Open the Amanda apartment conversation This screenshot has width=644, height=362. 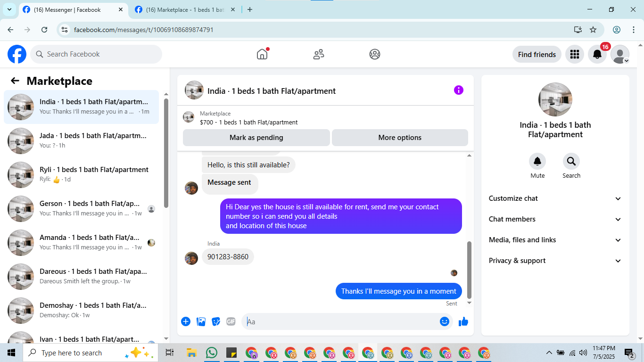[81, 243]
